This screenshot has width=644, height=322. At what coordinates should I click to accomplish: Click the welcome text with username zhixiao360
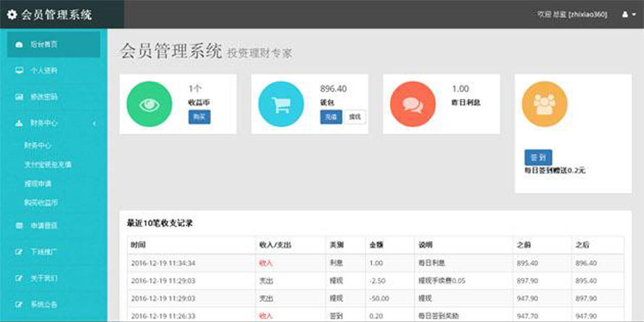click(x=572, y=15)
